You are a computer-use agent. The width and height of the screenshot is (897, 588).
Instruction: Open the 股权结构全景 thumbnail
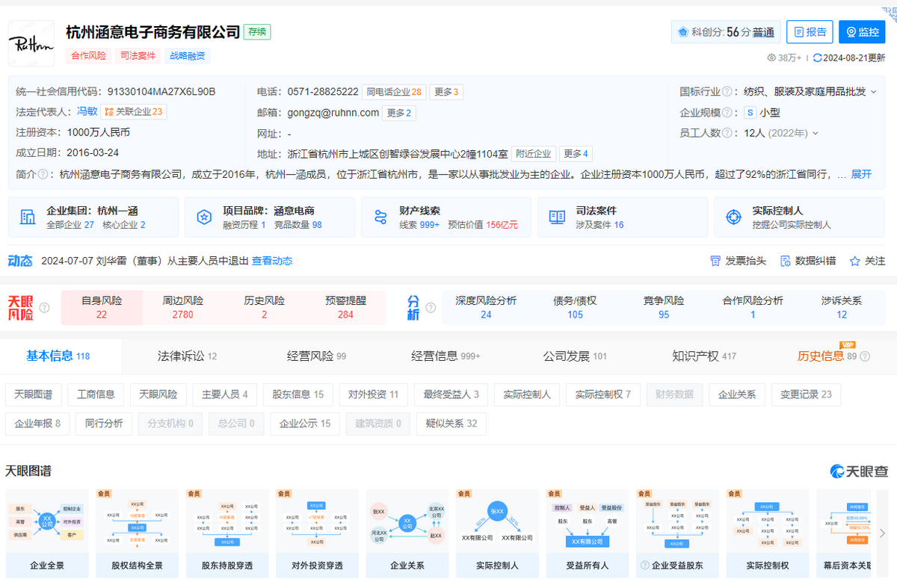tap(137, 533)
